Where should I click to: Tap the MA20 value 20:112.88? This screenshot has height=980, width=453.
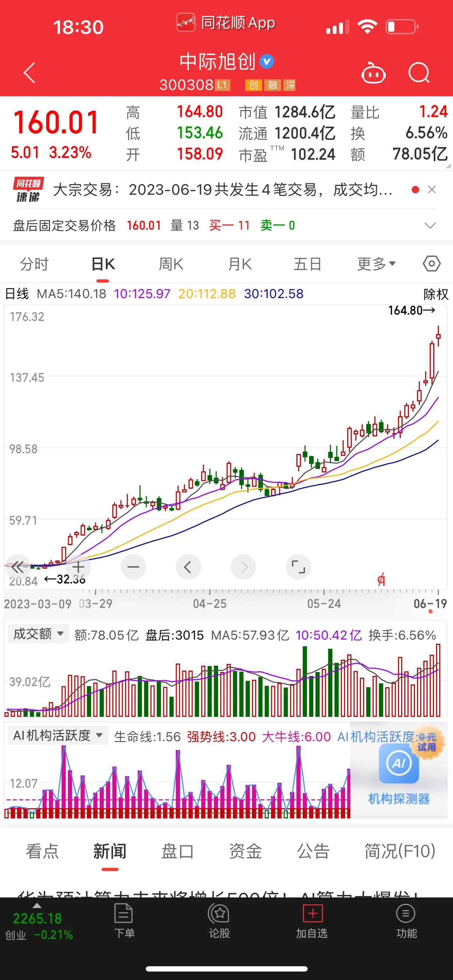[207, 294]
